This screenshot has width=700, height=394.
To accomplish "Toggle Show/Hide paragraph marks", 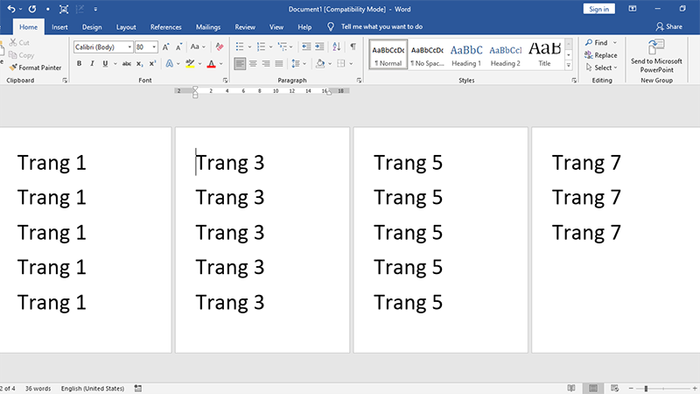I will [x=353, y=47].
